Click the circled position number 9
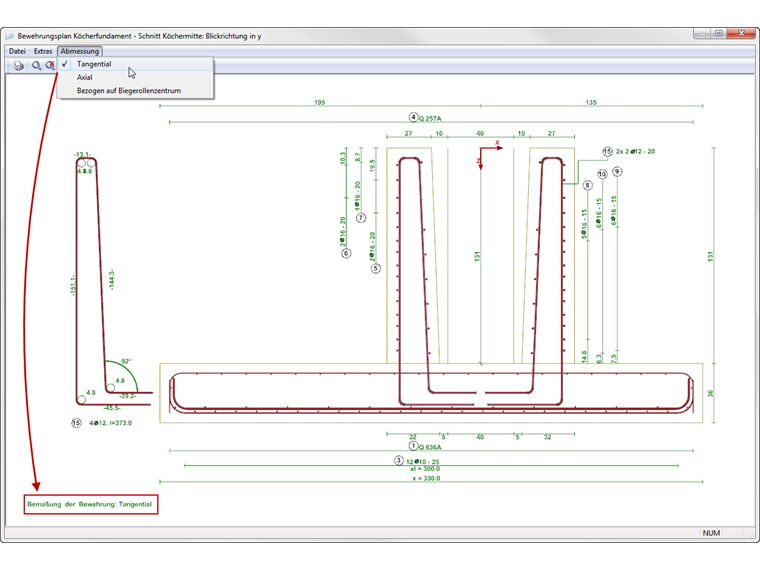The image size is (760, 570). pos(617,172)
